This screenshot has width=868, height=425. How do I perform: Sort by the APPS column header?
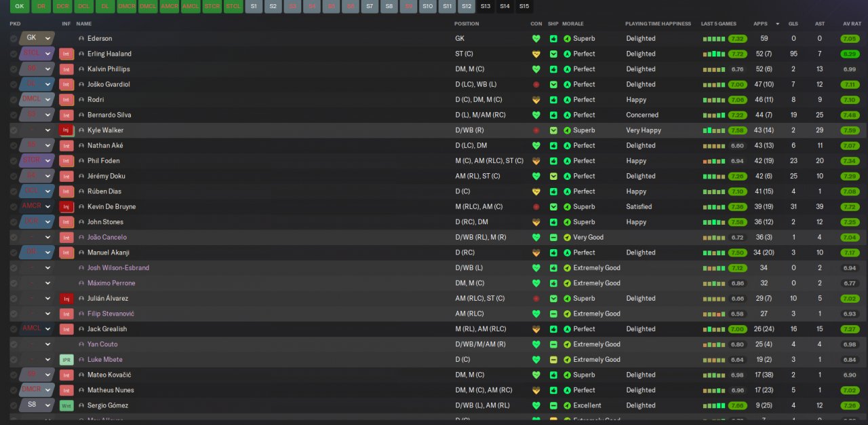759,24
